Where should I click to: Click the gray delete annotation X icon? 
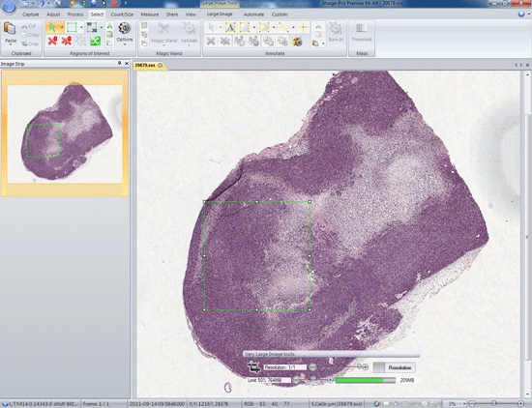211,42
